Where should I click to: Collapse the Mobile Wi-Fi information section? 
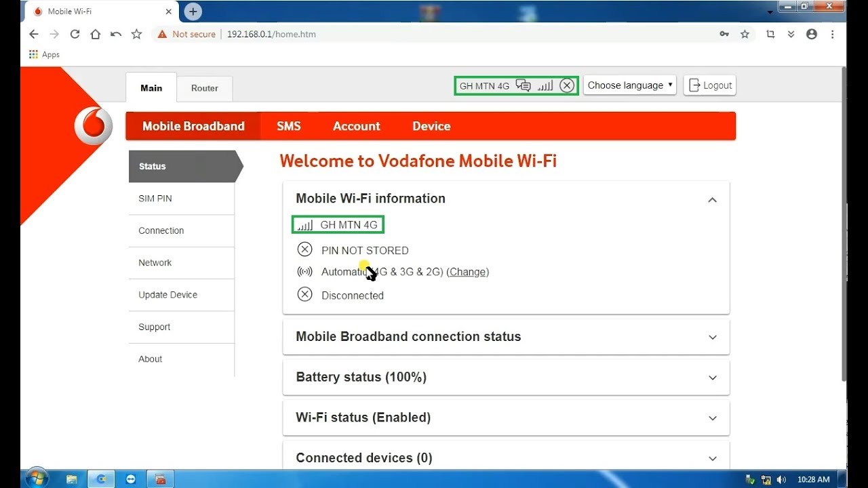click(x=712, y=199)
